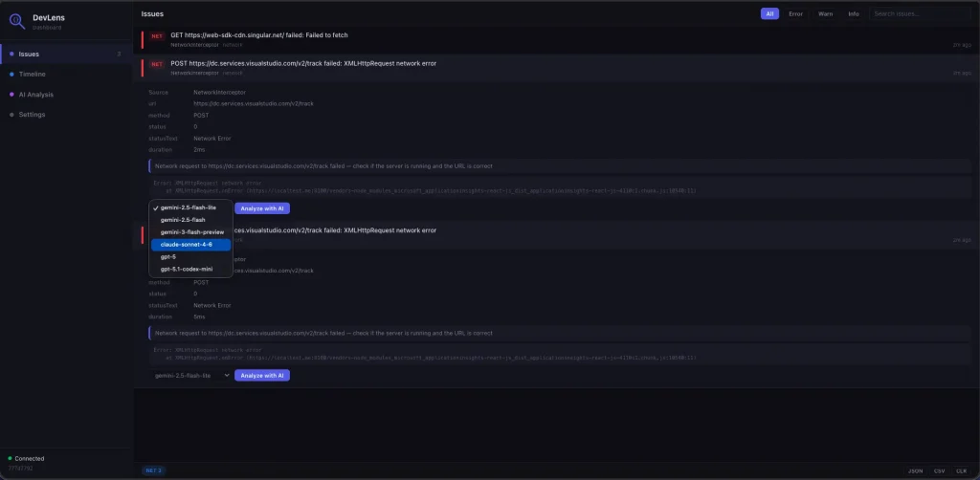Go to AI Analysis in the sidebar
980x480 pixels.
coord(66,95)
